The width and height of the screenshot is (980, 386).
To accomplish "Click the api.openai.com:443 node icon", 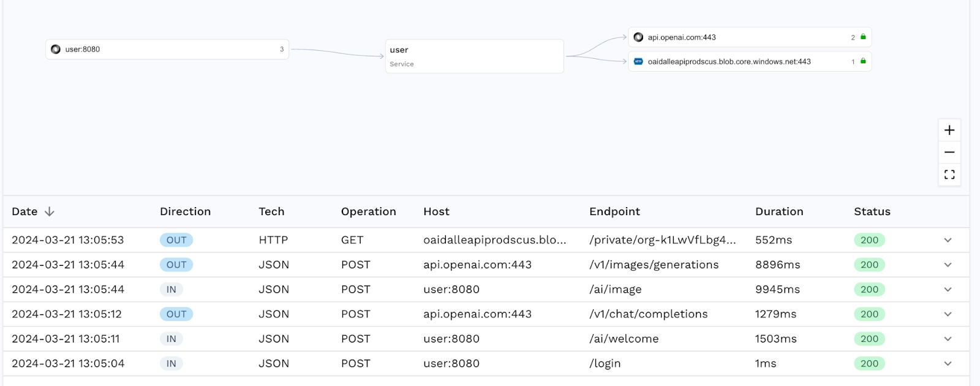I will [638, 37].
